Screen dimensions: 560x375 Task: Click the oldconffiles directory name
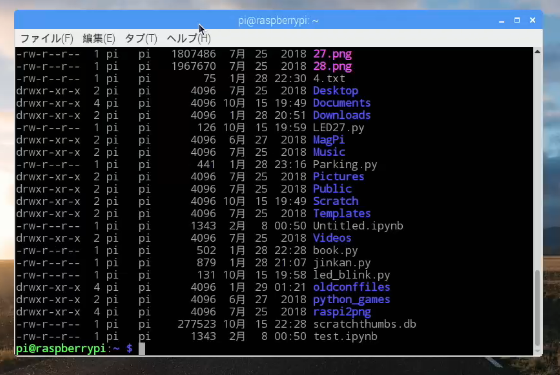pos(351,287)
